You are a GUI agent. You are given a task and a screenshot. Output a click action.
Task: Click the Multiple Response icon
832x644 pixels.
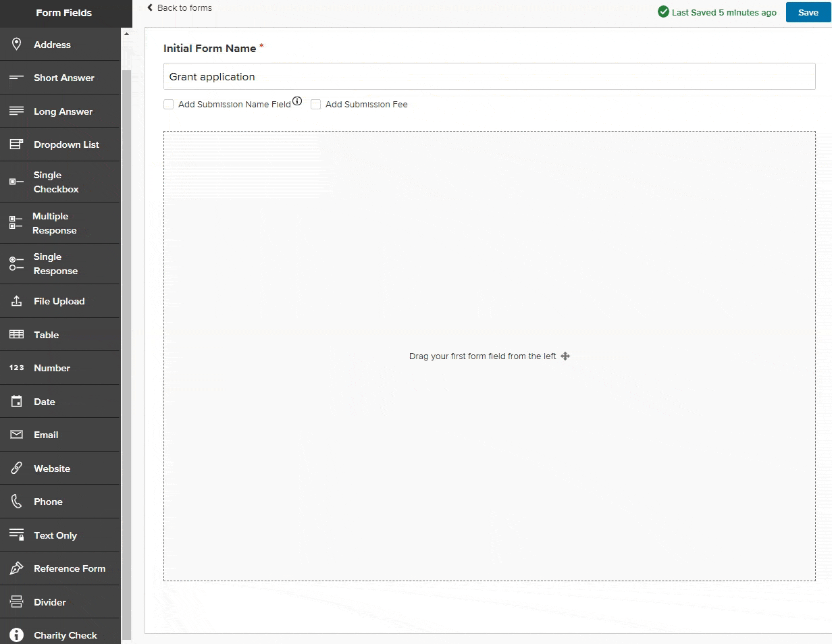point(16,223)
